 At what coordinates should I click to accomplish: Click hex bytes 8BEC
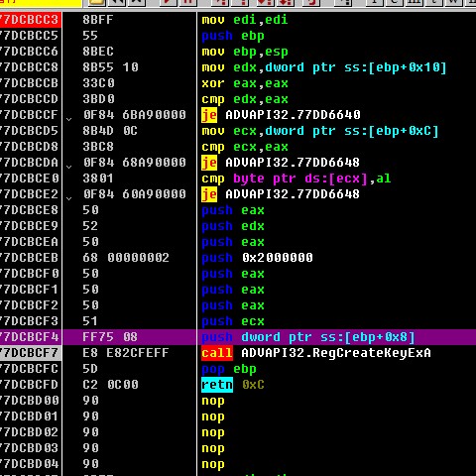tap(98, 52)
